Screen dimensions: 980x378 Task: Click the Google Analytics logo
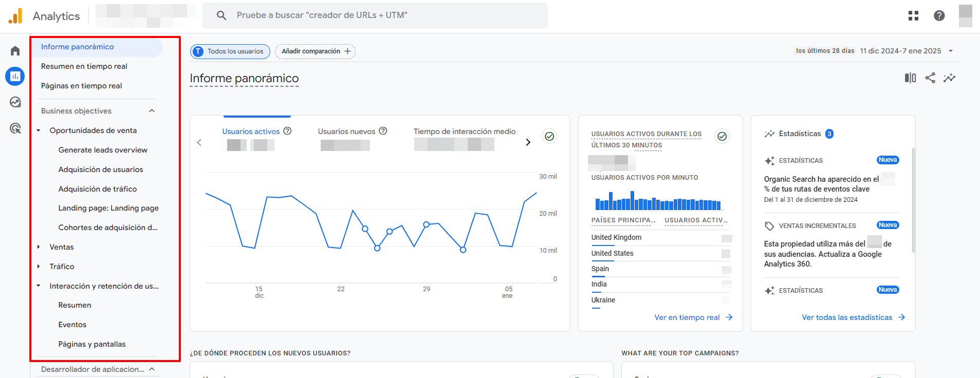(15, 16)
